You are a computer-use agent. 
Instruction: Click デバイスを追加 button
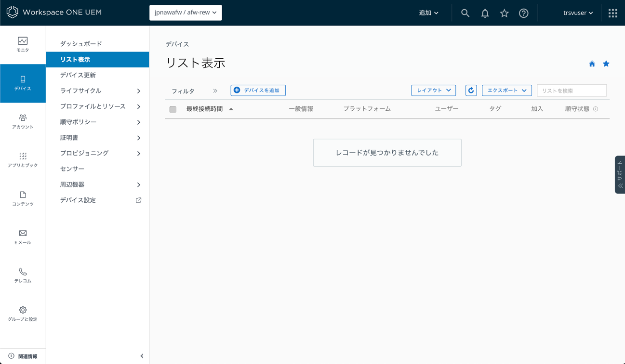coord(258,90)
